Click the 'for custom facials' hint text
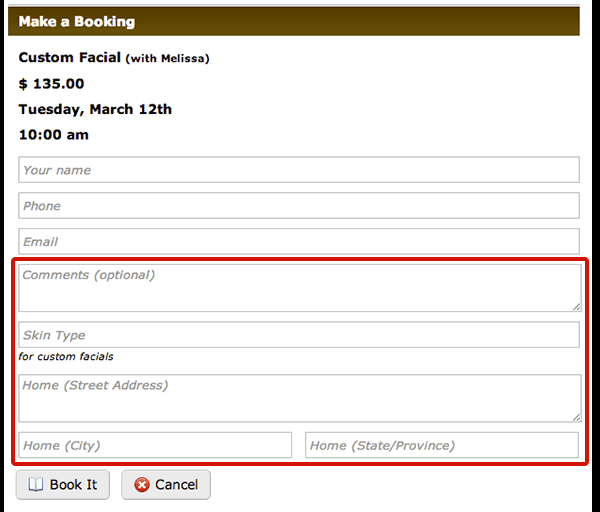The image size is (600, 512). click(66, 357)
